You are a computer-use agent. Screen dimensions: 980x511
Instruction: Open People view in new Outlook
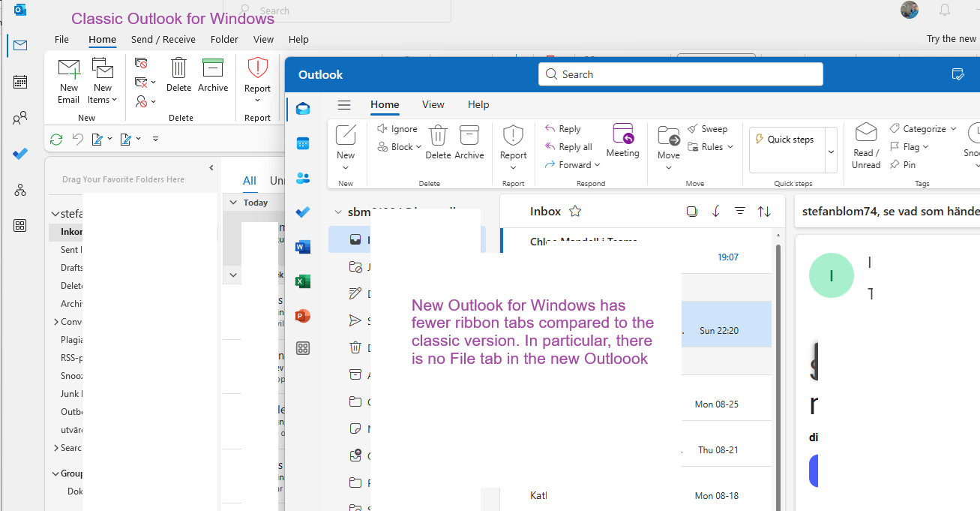(302, 176)
